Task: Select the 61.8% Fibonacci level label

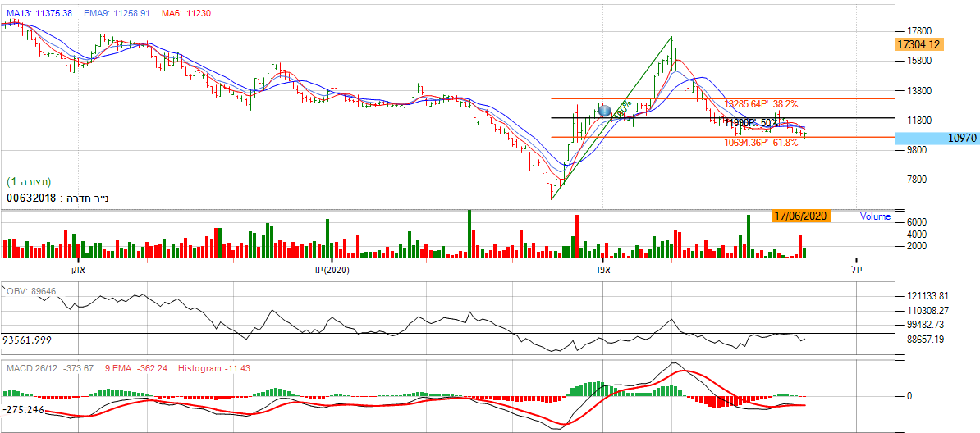Action: coord(759,143)
